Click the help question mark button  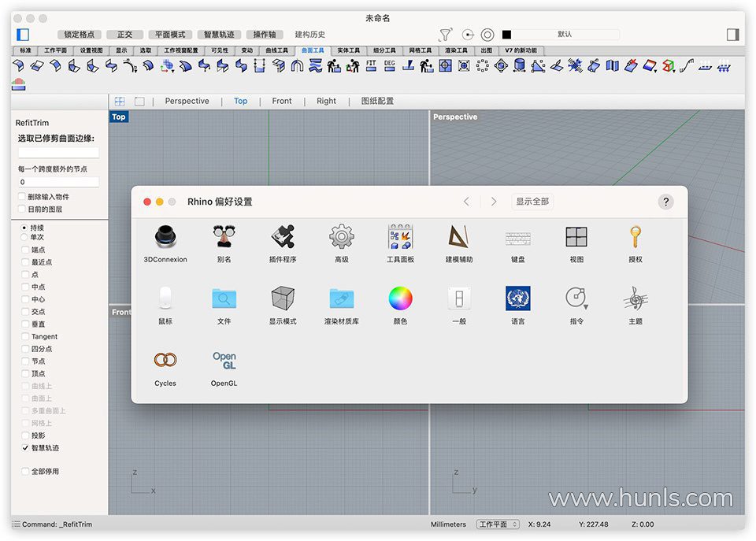(666, 202)
